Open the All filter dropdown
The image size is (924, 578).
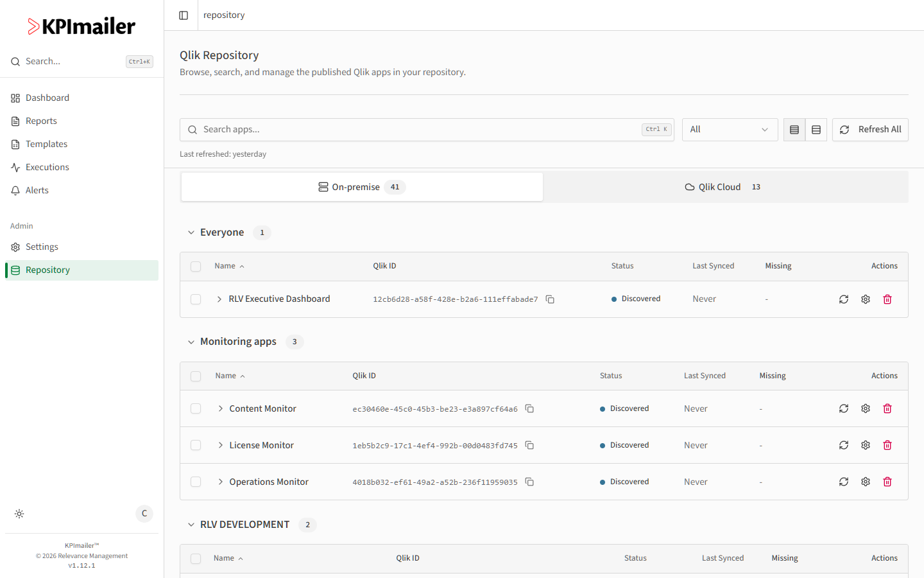click(x=730, y=130)
